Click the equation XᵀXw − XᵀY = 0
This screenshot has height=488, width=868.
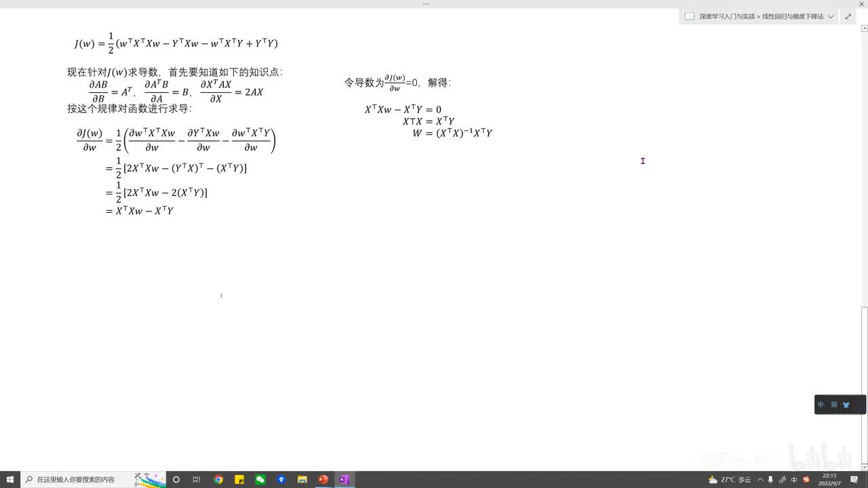click(403, 109)
